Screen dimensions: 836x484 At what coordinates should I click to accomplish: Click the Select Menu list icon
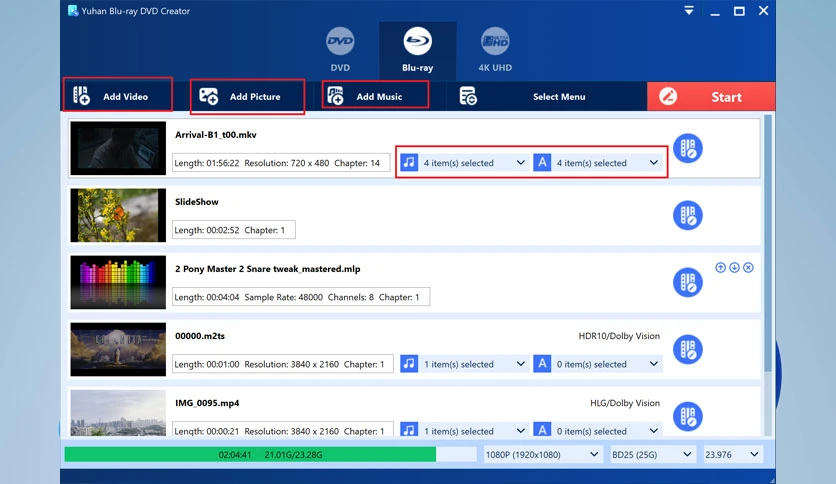[468, 96]
